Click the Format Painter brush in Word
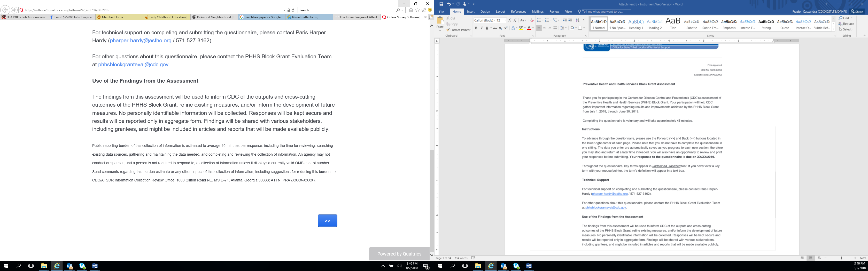868x271 pixels. [458, 30]
